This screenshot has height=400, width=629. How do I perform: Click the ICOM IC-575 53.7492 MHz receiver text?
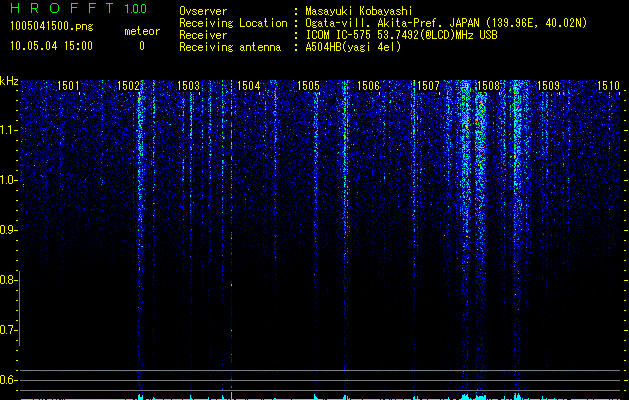click(x=401, y=35)
